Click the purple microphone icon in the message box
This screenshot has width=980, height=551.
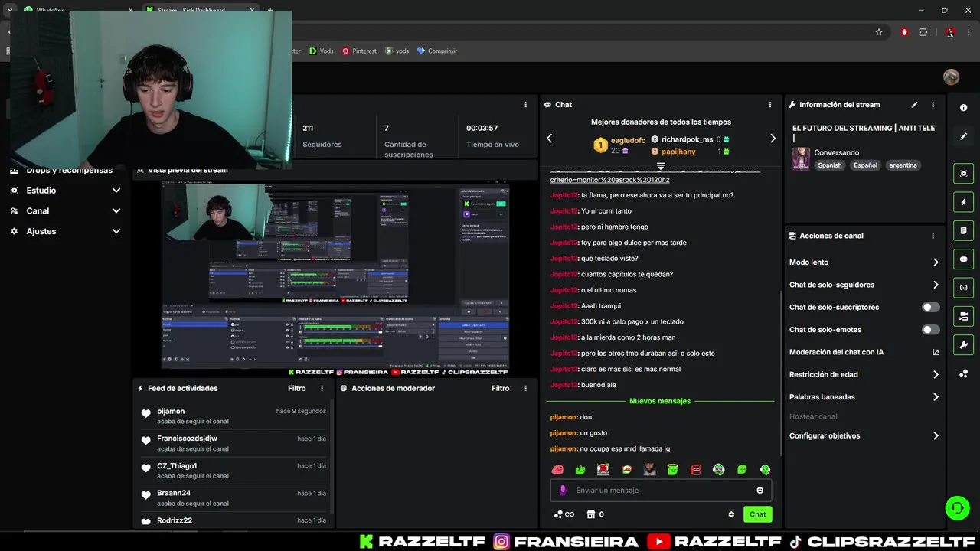[x=563, y=491]
